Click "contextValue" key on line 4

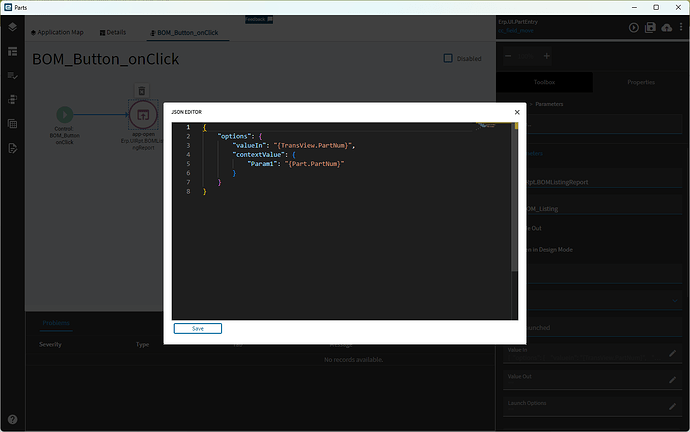(x=258, y=155)
